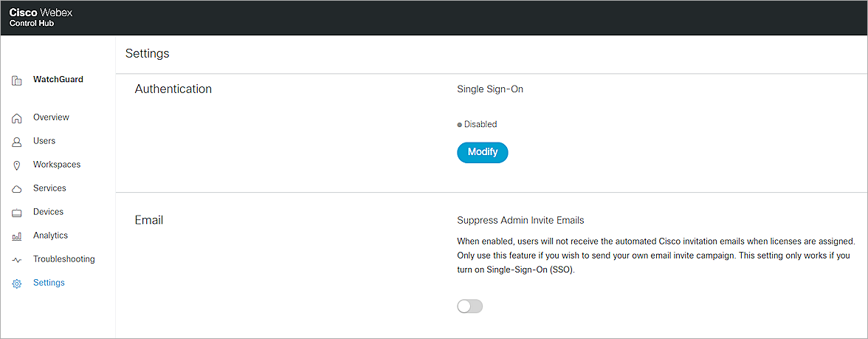Open the Overview menu item
868x339 pixels.
(x=51, y=117)
